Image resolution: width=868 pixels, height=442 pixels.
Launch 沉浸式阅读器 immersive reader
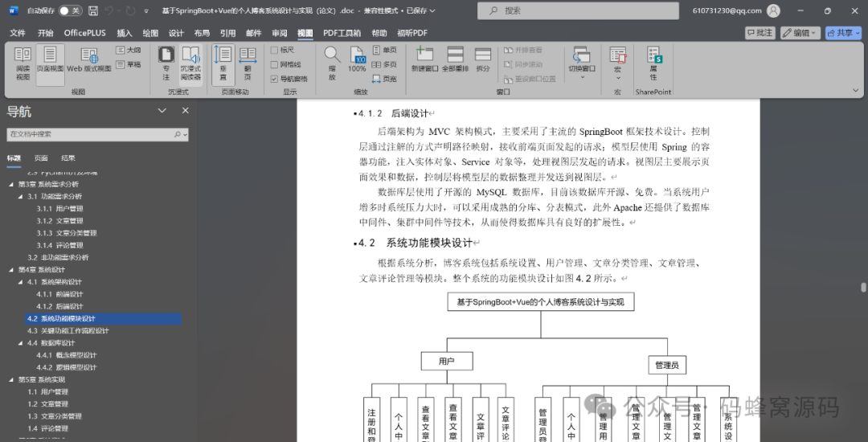pyautogui.click(x=190, y=65)
